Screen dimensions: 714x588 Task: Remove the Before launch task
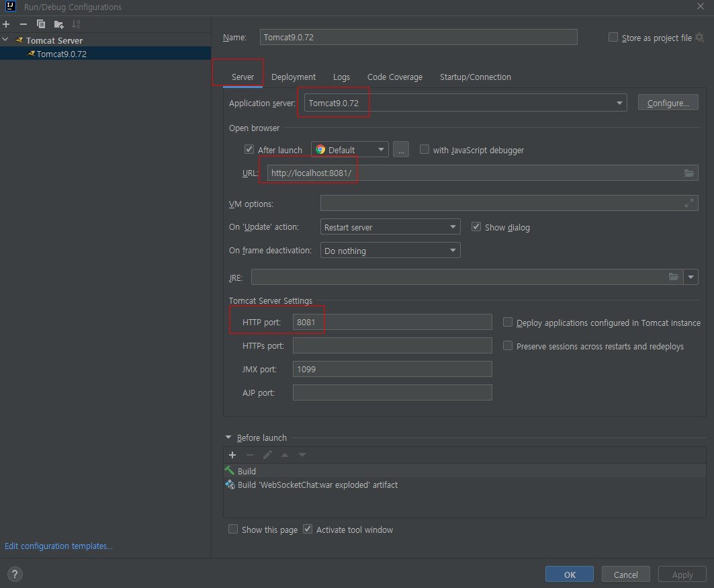(250, 455)
